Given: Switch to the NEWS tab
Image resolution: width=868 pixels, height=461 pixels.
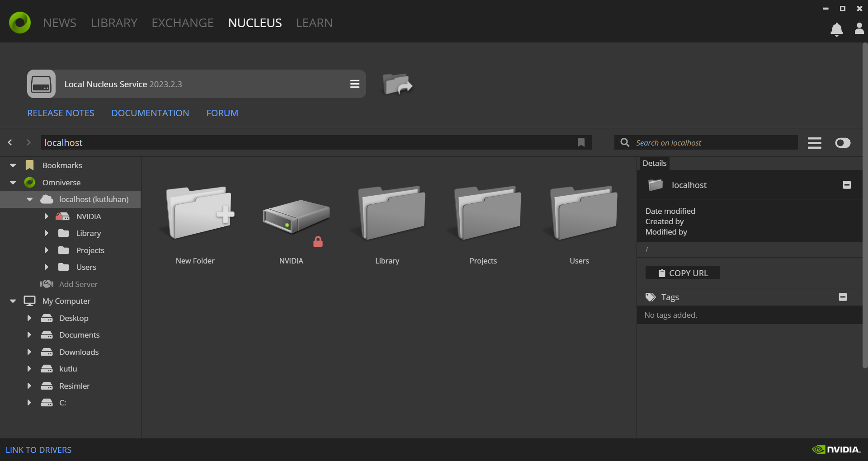Looking at the screenshot, I should [x=60, y=23].
